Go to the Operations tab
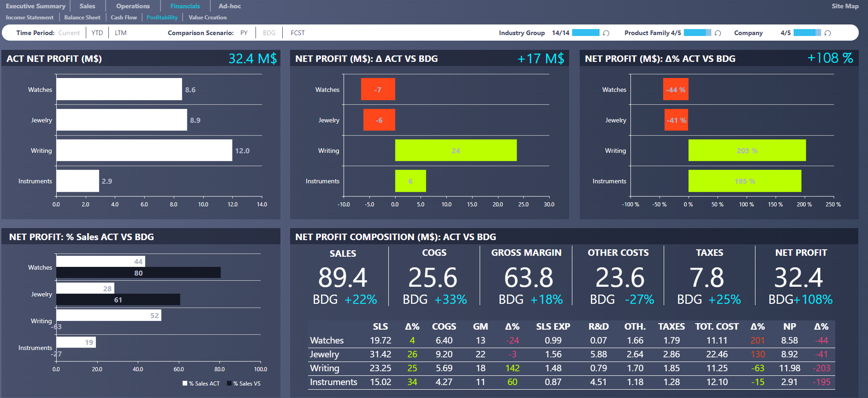 click(133, 6)
